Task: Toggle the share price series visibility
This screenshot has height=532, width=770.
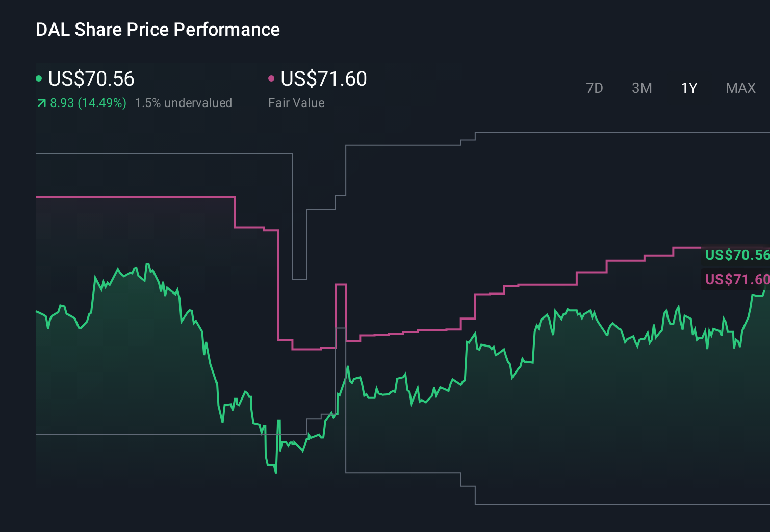Action: coord(91,78)
